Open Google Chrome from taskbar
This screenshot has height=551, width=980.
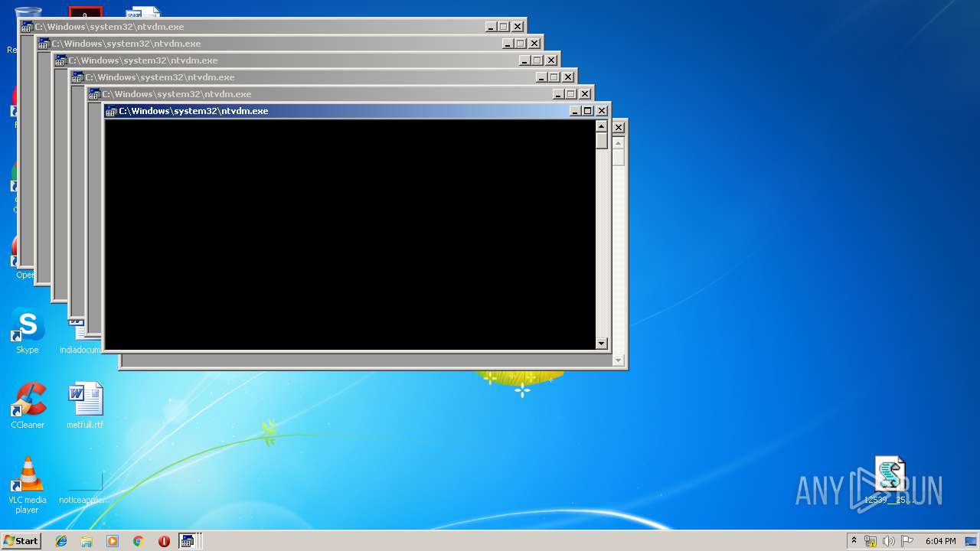pos(138,541)
